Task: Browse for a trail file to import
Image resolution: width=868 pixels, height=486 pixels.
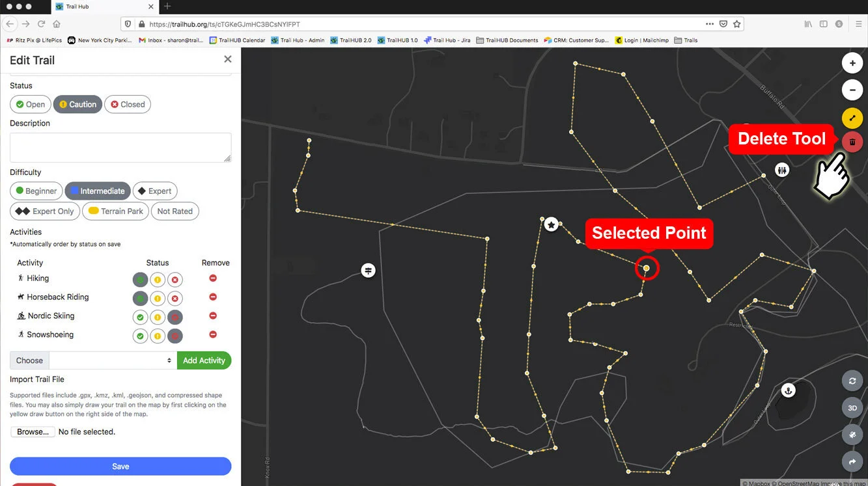Action: (33, 432)
